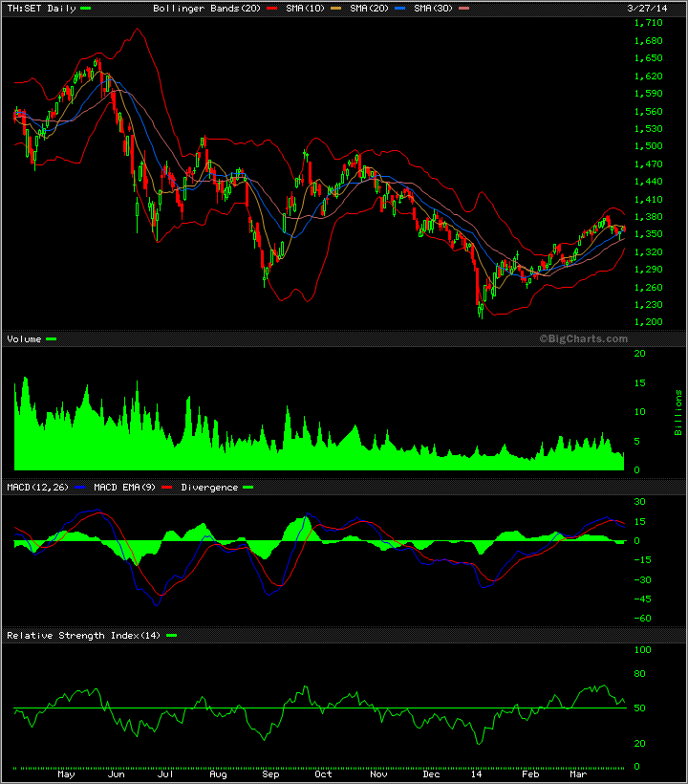
Task: Click the Divergence legend label
Action: pyautogui.click(x=209, y=487)
